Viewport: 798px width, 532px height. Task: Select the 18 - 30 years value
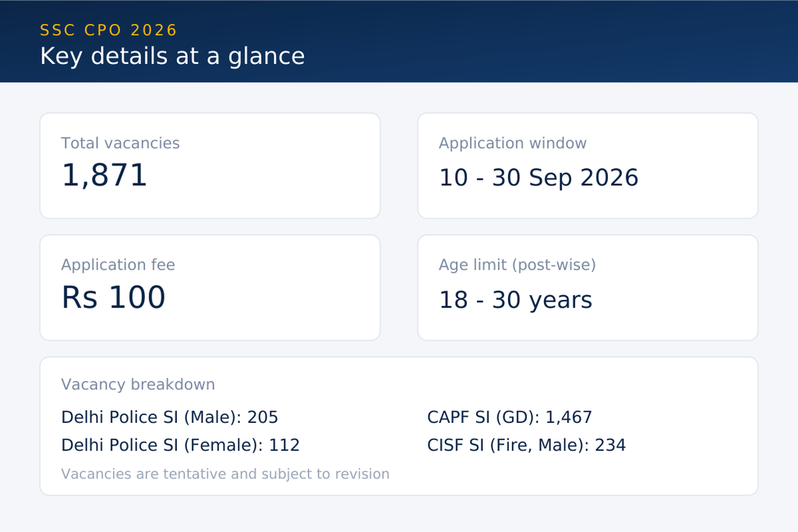[516, 300]
